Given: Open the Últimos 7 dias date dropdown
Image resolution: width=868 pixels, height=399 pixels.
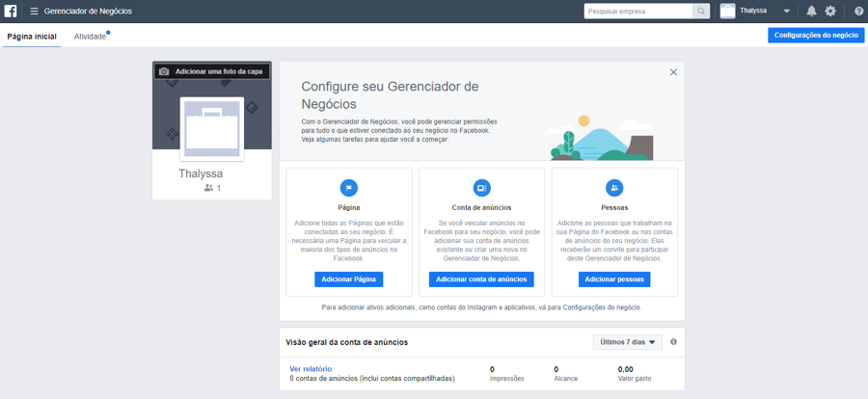Looking at the screenshot, I should tap(627, 342).
